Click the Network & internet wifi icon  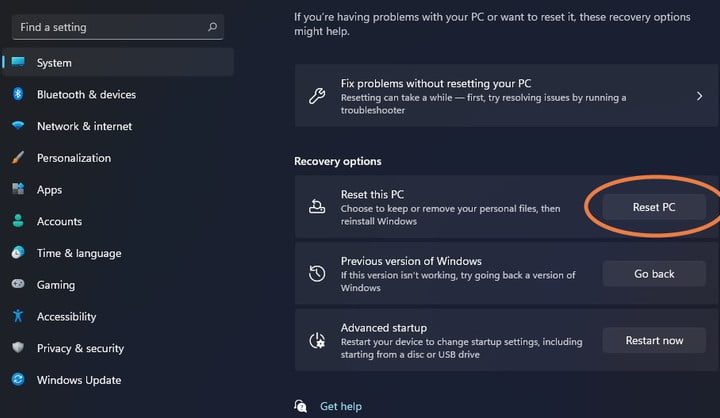18,126
